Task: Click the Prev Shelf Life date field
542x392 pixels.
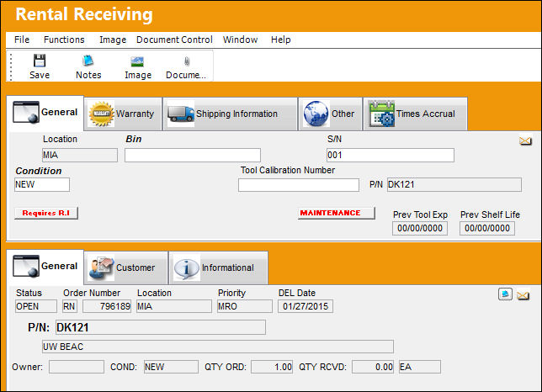Action: [x=487, y=228]
